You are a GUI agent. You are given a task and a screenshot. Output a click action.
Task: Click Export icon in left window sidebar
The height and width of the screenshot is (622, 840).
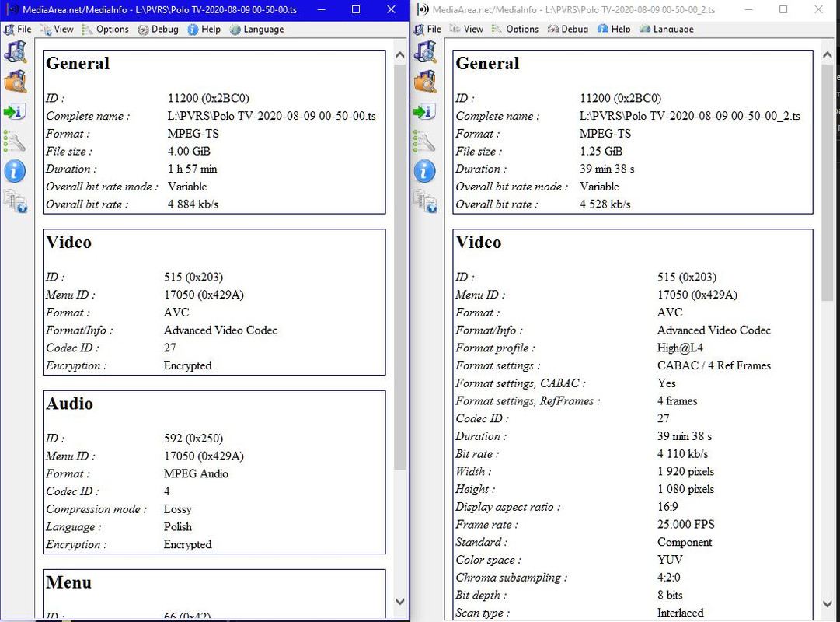point(15,111)
